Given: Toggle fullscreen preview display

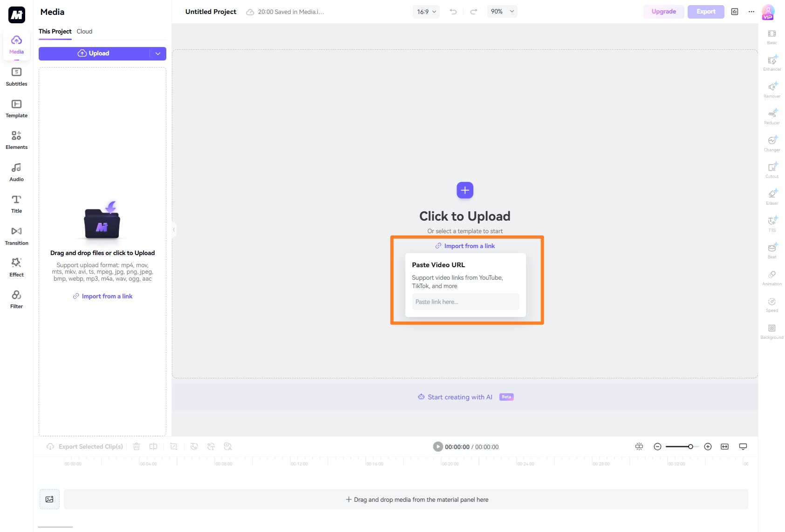Looking at the screenshot, I should 743,446.
